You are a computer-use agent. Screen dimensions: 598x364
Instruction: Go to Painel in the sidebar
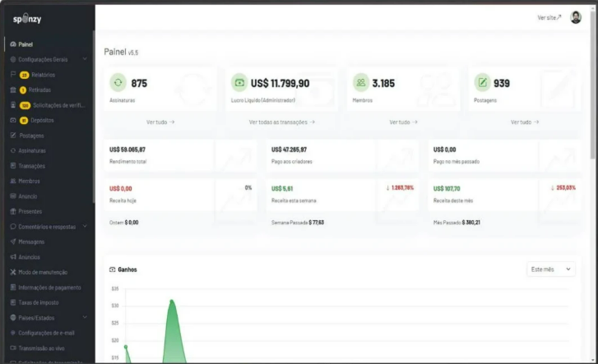(x=26, y=44)
